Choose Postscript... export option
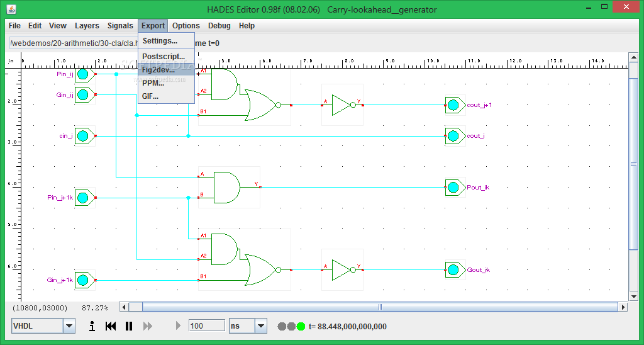Screen dimensions: 644x345 coord(166,56)
